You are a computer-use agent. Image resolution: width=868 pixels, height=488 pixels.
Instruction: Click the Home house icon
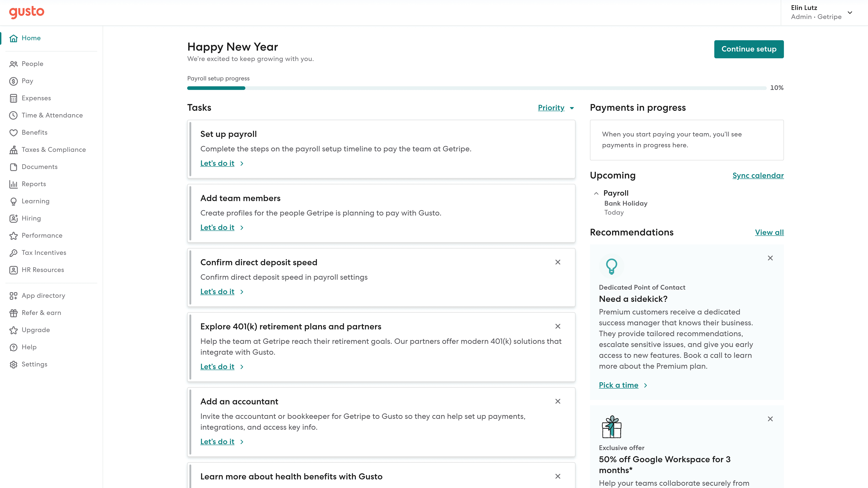pyautogui.click(x=13, y=38)
